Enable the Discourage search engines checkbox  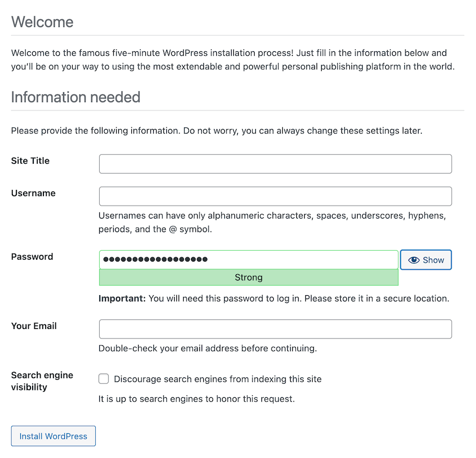pyautogui.click(x=104, y=379)
